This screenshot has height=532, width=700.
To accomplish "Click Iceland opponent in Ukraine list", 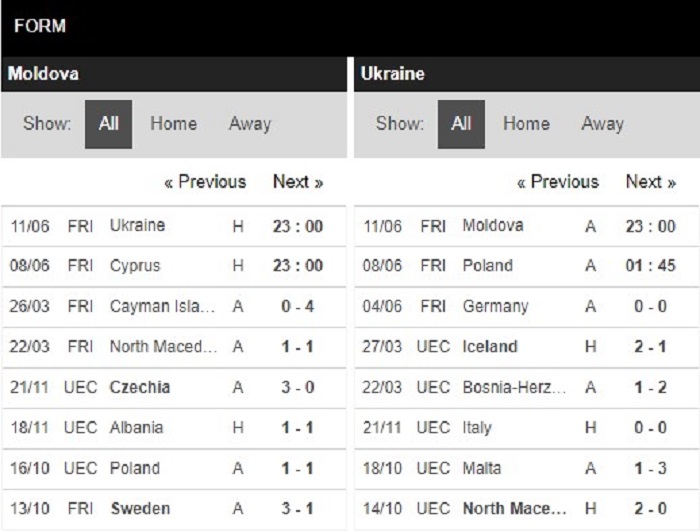I will [x=490, y=347].
